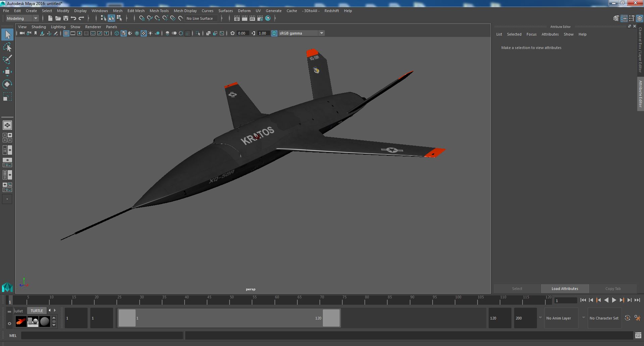Open the No Anim Layer dropdown arrow

point(540,318)
